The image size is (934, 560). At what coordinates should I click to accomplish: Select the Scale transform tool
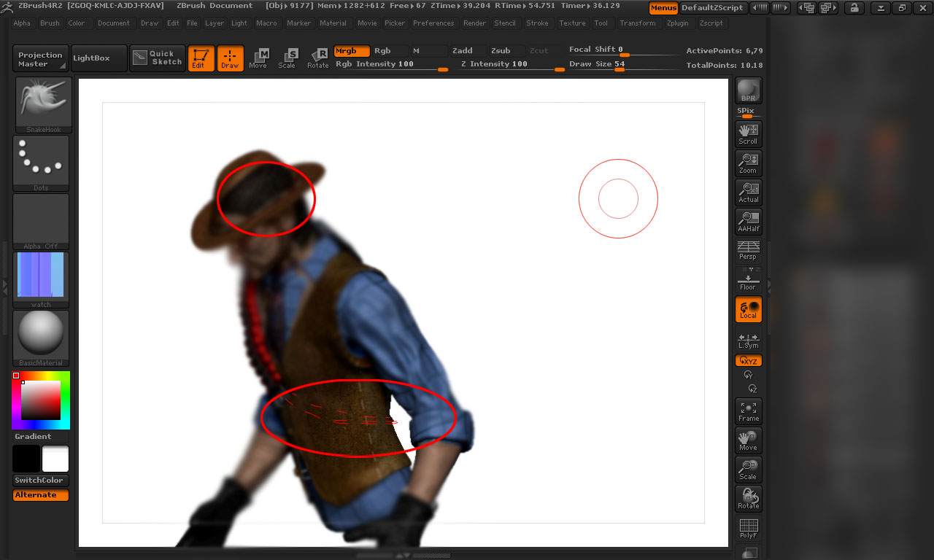point(287,58)
